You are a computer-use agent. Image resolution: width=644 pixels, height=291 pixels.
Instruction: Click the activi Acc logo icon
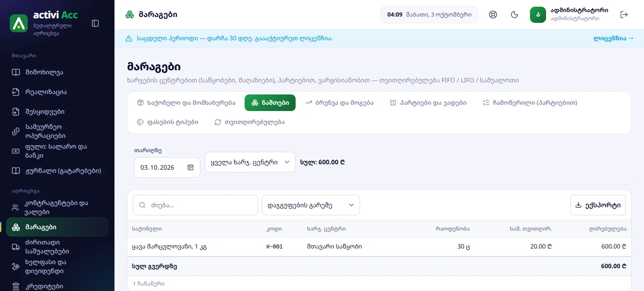(x=19, y=23)
